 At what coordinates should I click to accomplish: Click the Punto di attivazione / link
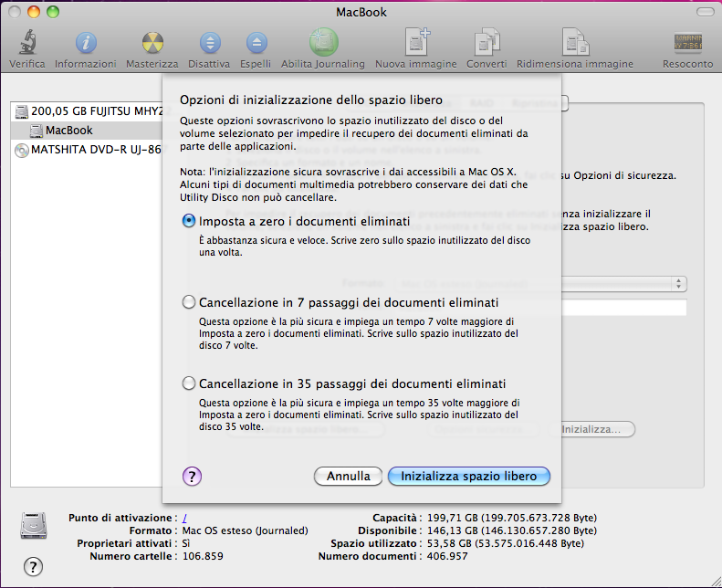[184, 518]
